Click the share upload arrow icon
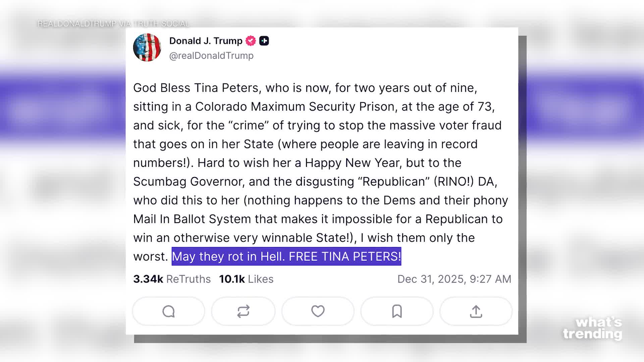Viewport: 644px width, 362px height. (475, 311)
